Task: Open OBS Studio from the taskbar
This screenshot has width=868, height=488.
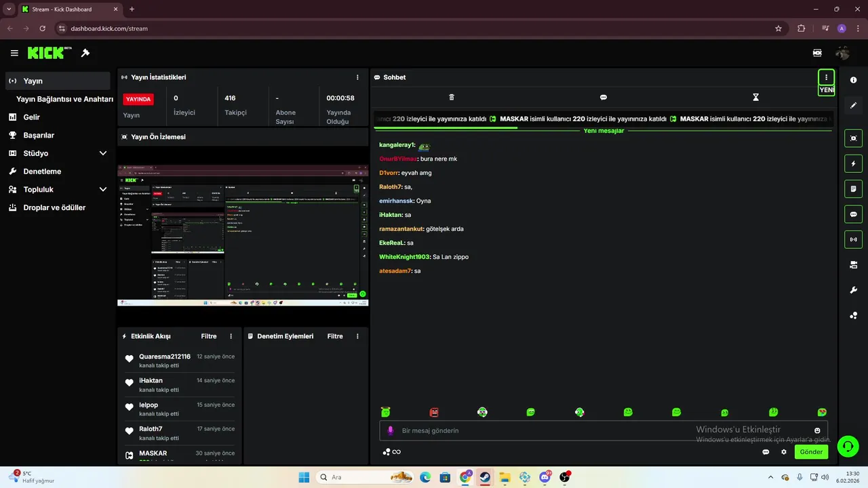Action: [565, 477]
